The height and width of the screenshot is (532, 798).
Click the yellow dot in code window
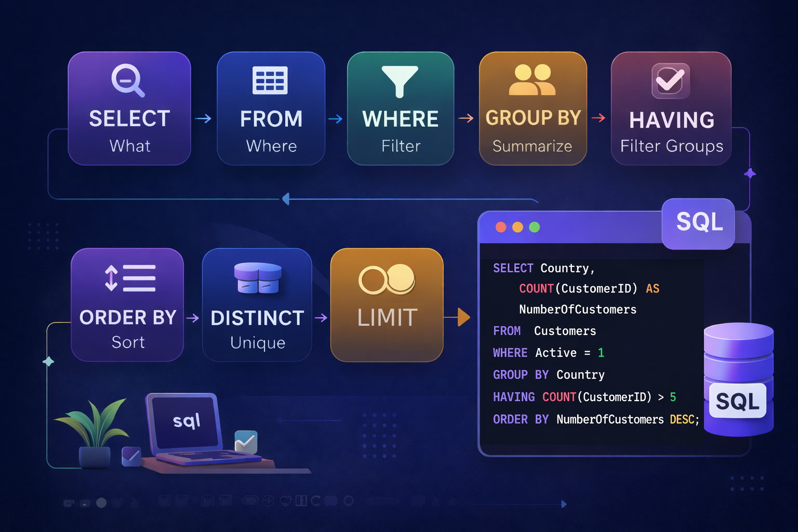pyautogui.click(x=517, y=227)
